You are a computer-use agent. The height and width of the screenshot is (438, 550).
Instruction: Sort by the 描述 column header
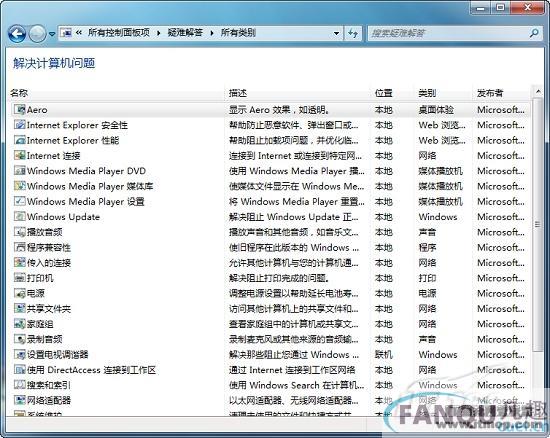(297, 93)
